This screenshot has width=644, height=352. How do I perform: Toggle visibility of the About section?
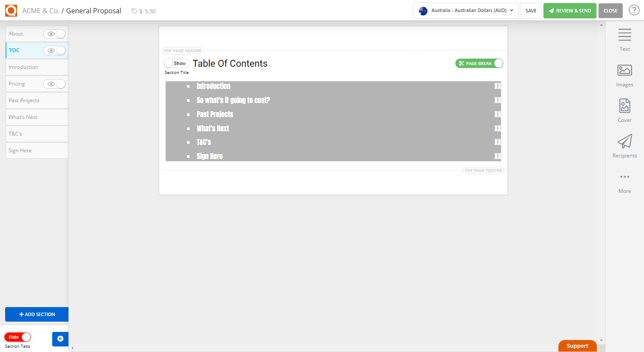tap(54, 33)
